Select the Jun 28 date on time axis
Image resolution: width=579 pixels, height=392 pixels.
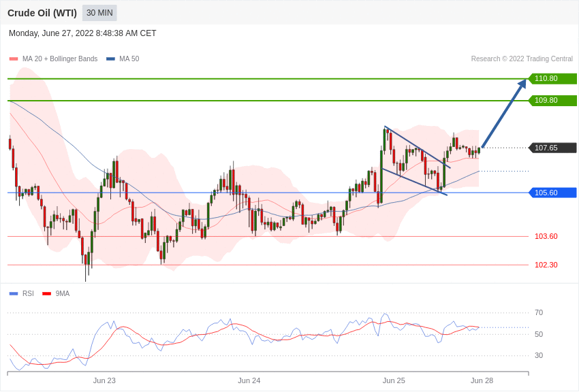click(482, 380)
